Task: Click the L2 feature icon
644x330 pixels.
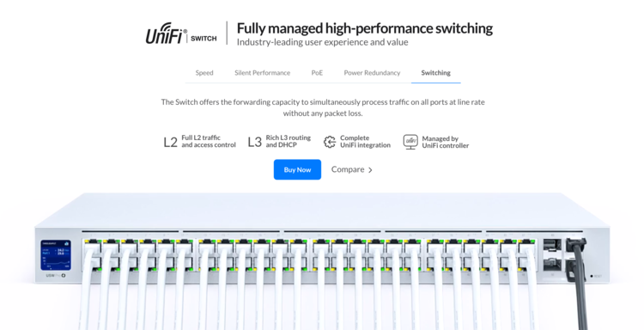Action: [x=171, y=142]
